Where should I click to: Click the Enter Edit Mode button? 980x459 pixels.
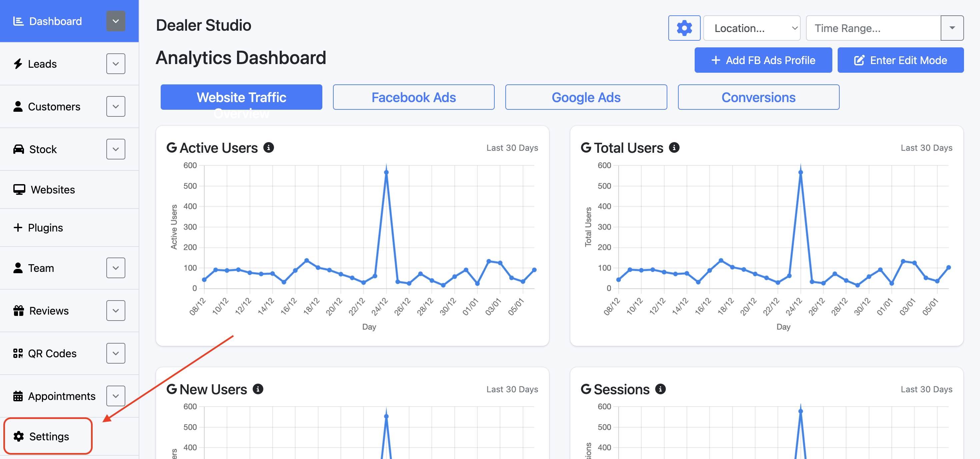click(x=900, y=60)
